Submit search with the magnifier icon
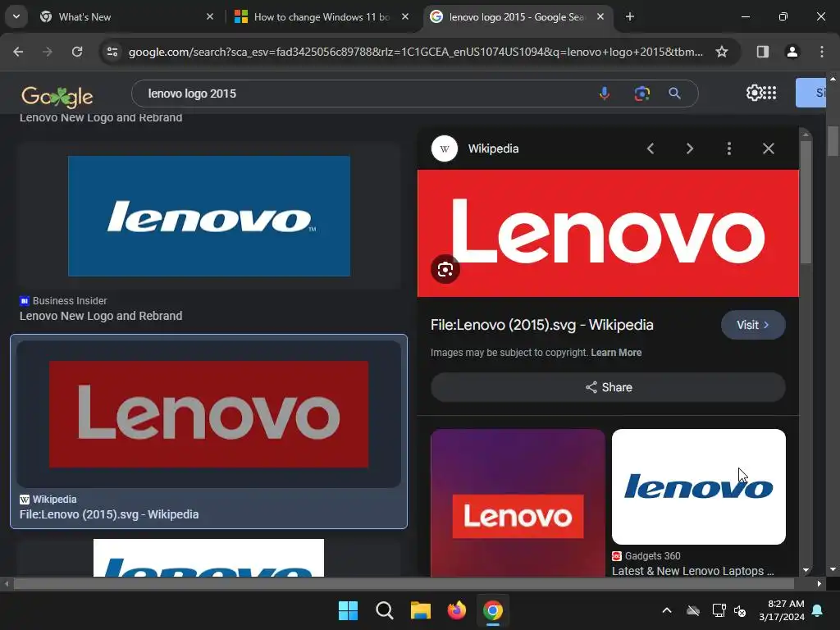 pyautogui.click(x=675, y=94)
